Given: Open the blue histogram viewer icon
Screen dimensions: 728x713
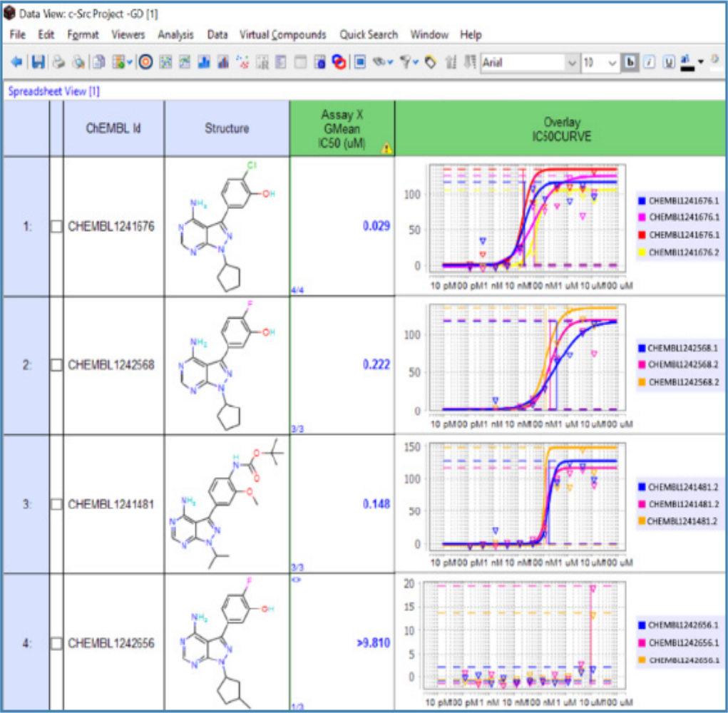Looking at the screenshot, I should click(204, 62).
